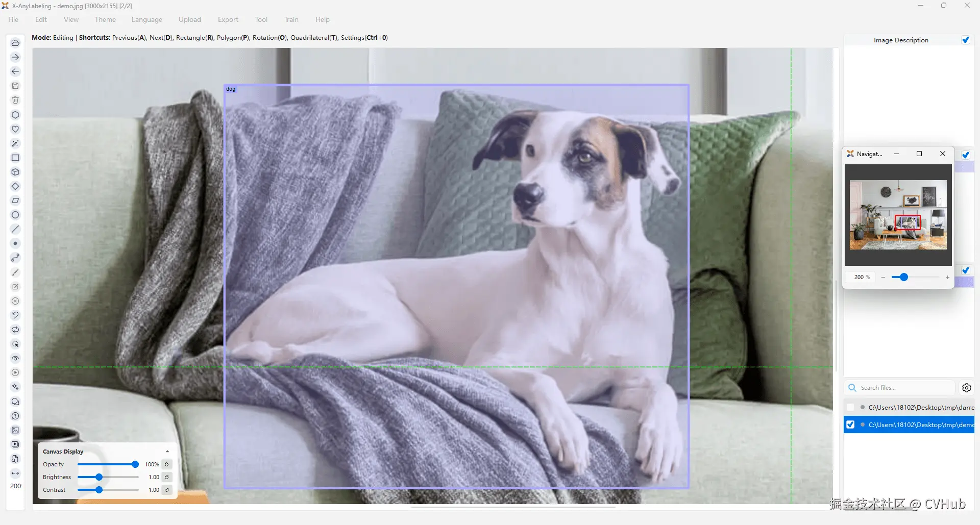The height and width of the screenshot is (525, 980).
Task: Switch to edit mode pencil icon
Action: [15, 287]
